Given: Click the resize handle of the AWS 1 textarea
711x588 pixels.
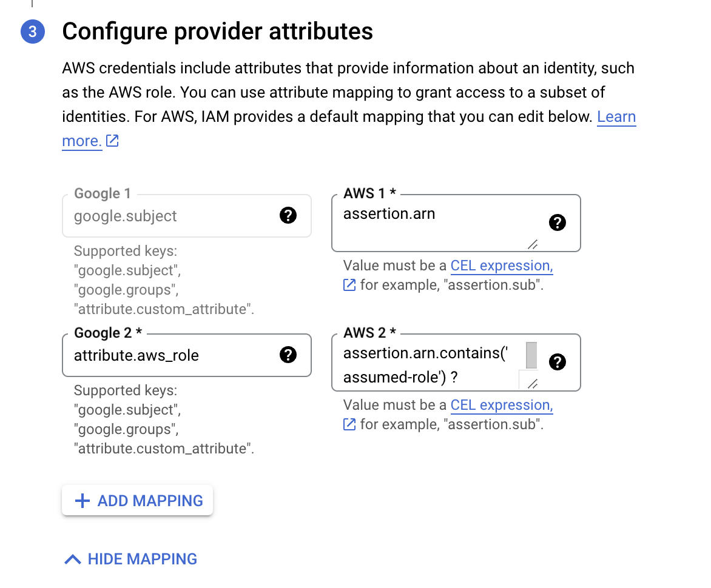Looking at the screenshot, I should click(532, 244).
